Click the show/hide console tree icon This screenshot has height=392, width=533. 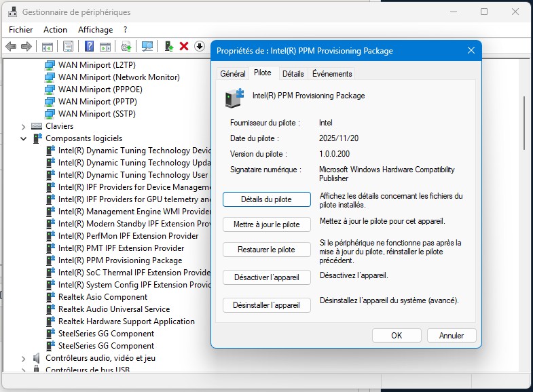point(48,46)
